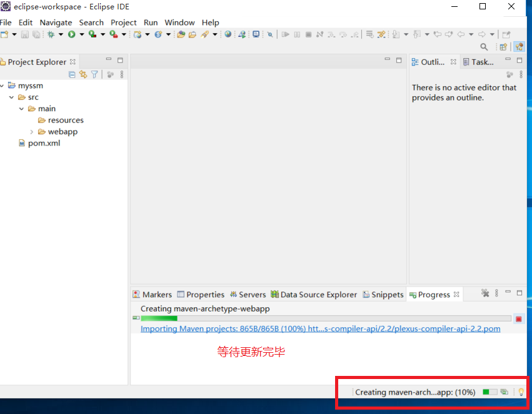Click the Run External Tools icon

coord(113,34)
